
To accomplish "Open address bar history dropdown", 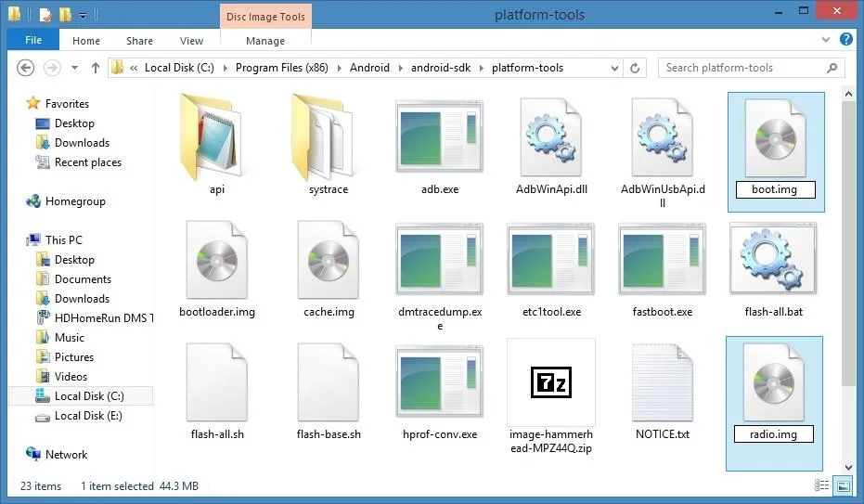I will click(x=614, y=68).
